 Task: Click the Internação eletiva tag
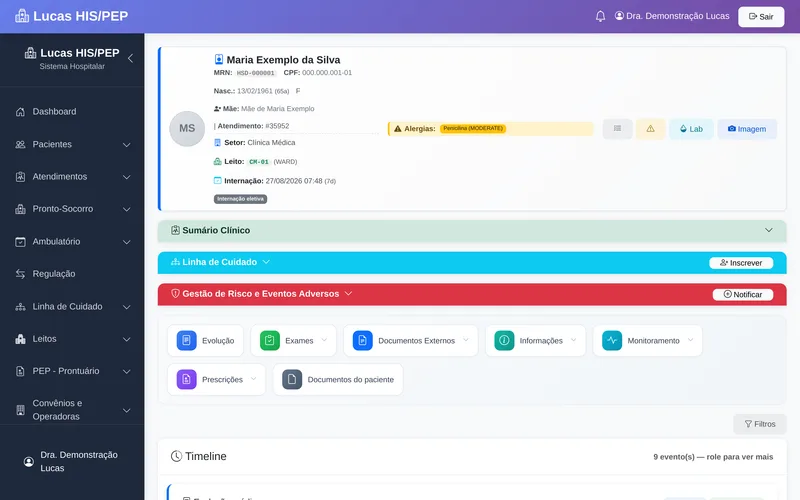[240, 199]
